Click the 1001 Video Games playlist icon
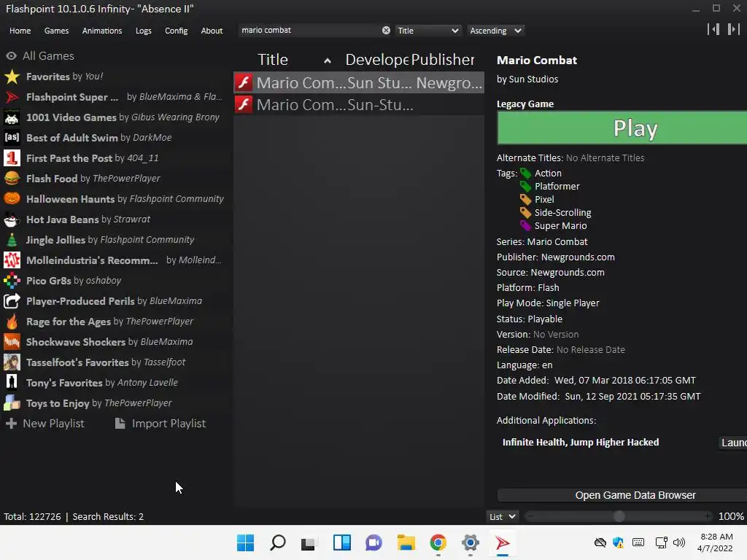This screenshot has width=747, height=560. (12, 117)
